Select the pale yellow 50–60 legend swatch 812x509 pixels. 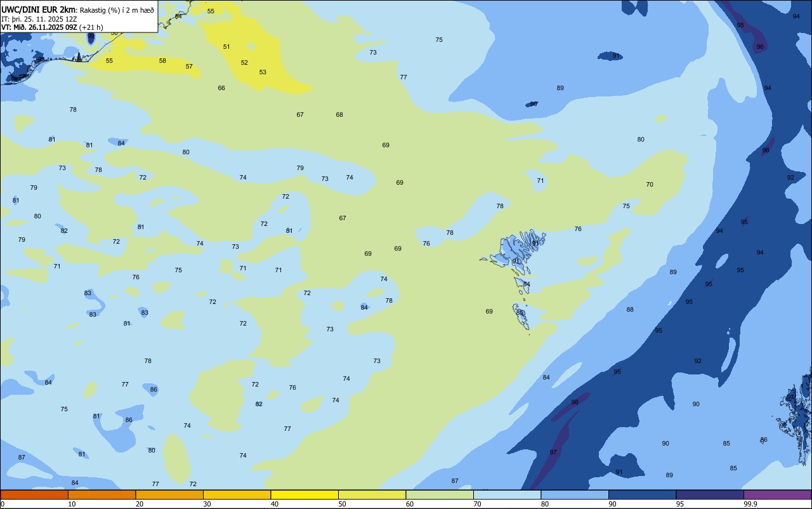coord(372,494)
